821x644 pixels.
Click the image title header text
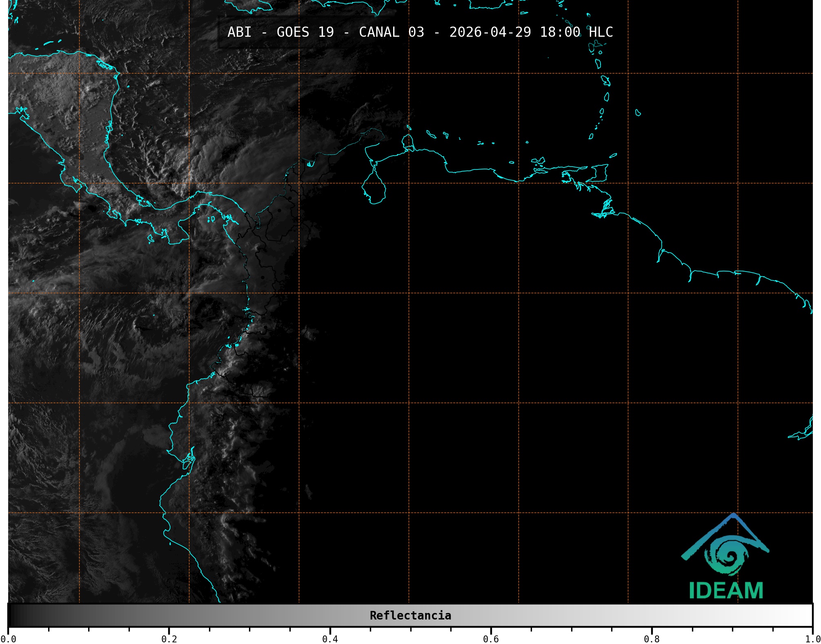click(x=420, y=32)
